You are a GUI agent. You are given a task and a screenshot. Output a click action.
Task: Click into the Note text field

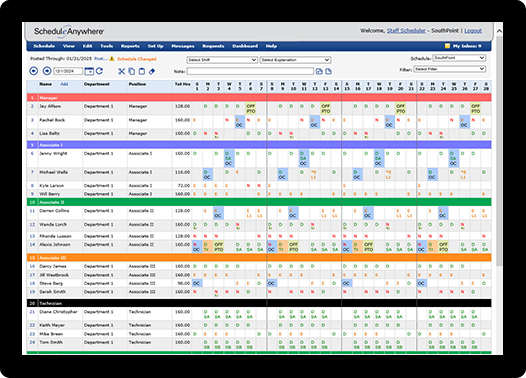250,71
